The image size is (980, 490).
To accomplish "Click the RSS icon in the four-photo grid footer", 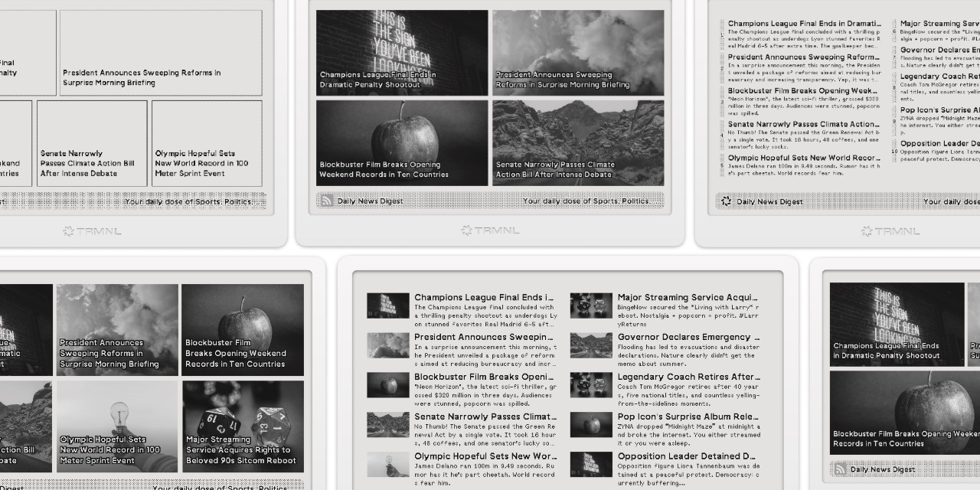I will coord(327,201).
